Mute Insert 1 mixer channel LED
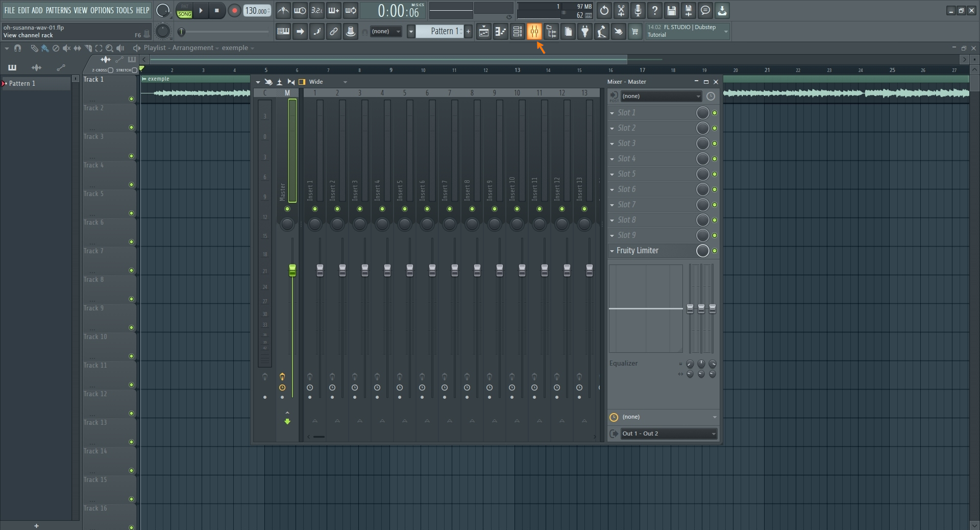The image size is (980, 530). [x=315, y=209]
